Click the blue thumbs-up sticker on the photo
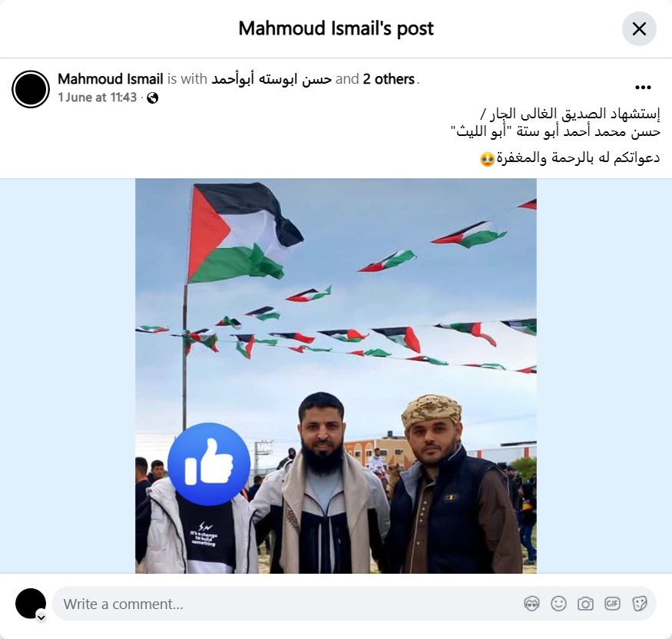The image size is (672, 639). (x=209, y=464)
